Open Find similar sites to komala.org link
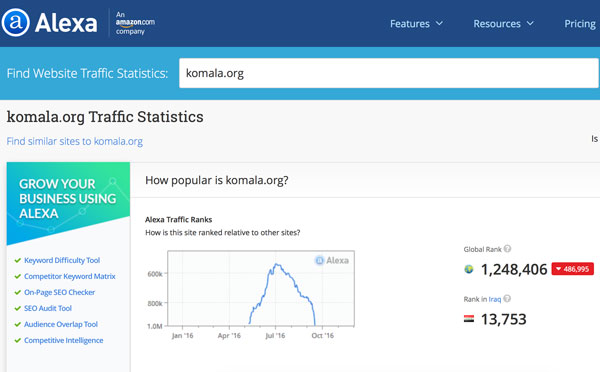 (75, 141)
